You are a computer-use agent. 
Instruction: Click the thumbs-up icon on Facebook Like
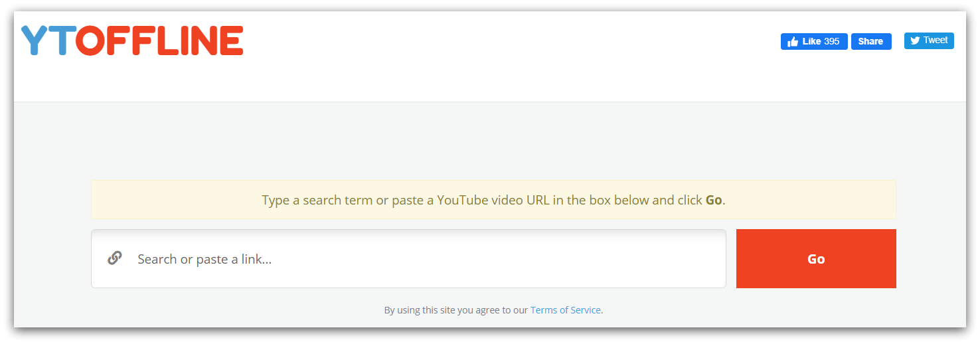[793, 42]
